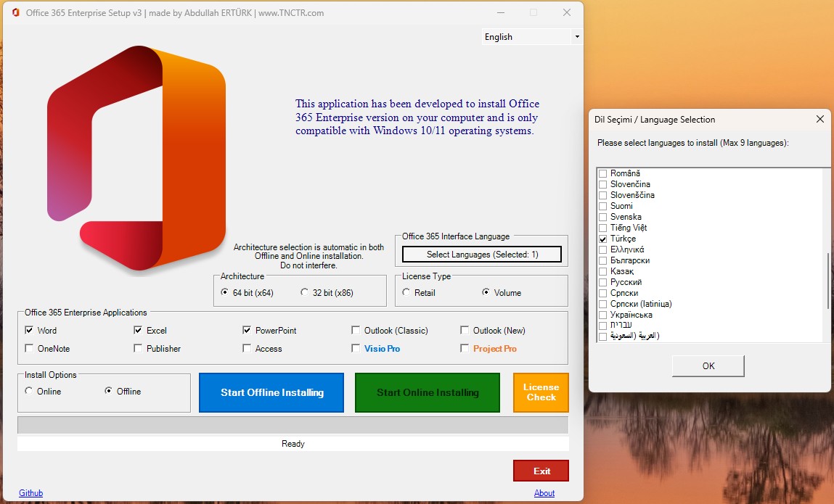Select the Online install option

(x=29, y=391)
